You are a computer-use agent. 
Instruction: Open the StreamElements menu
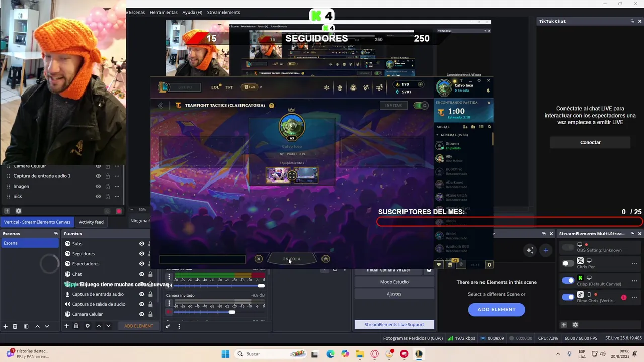[223, 12]
